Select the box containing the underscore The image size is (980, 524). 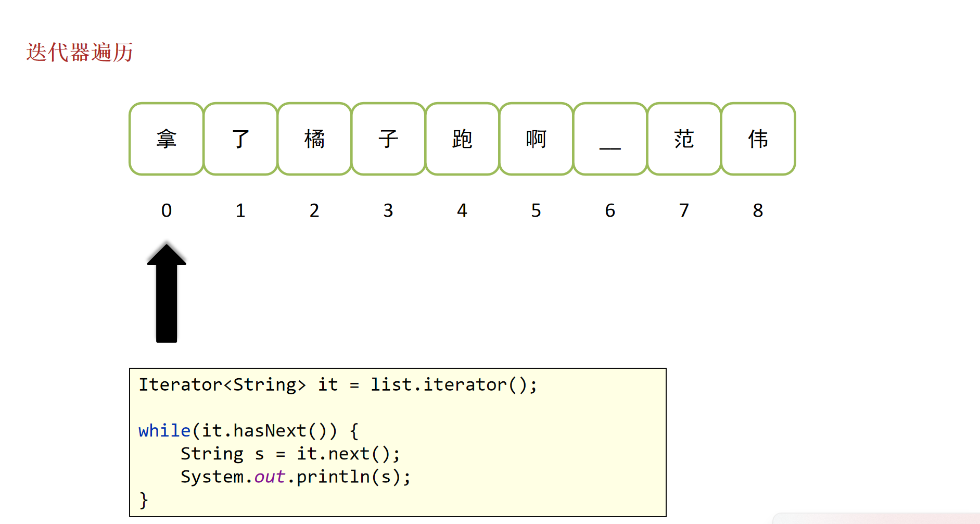[x=610, y=139]
